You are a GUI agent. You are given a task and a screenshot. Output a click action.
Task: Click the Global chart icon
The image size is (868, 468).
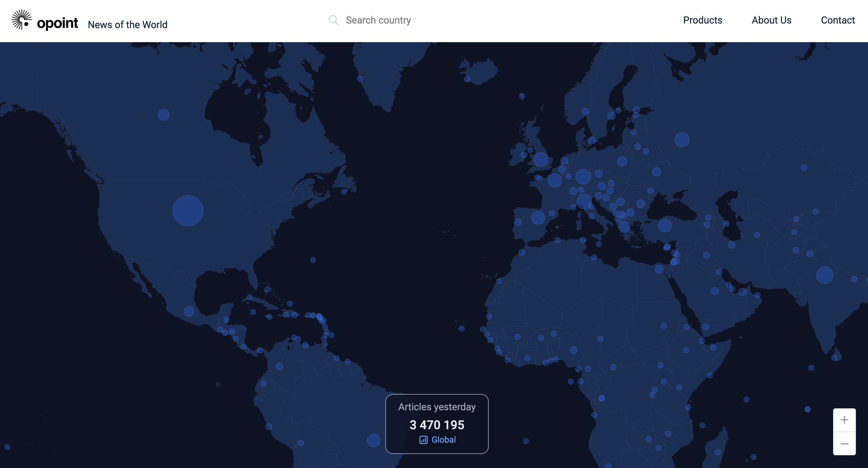423,440
